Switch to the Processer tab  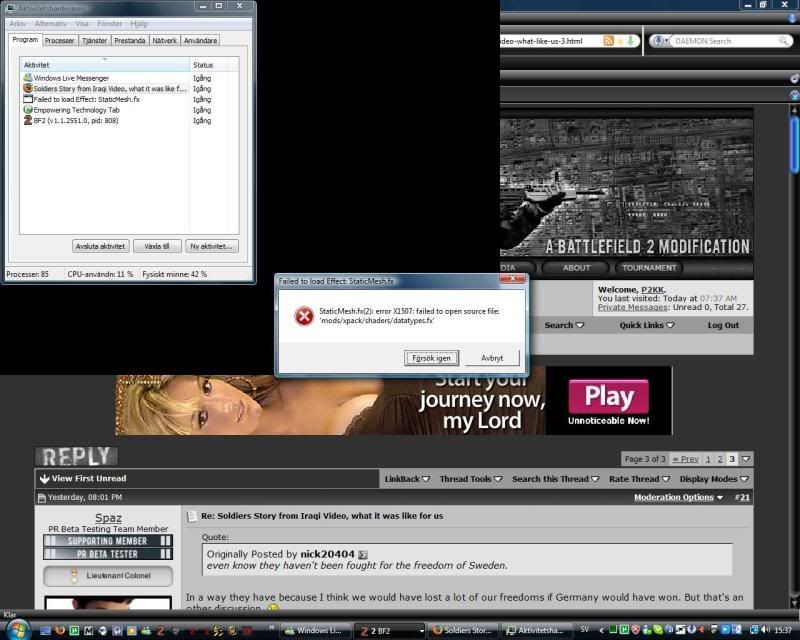tap(59, 40)
